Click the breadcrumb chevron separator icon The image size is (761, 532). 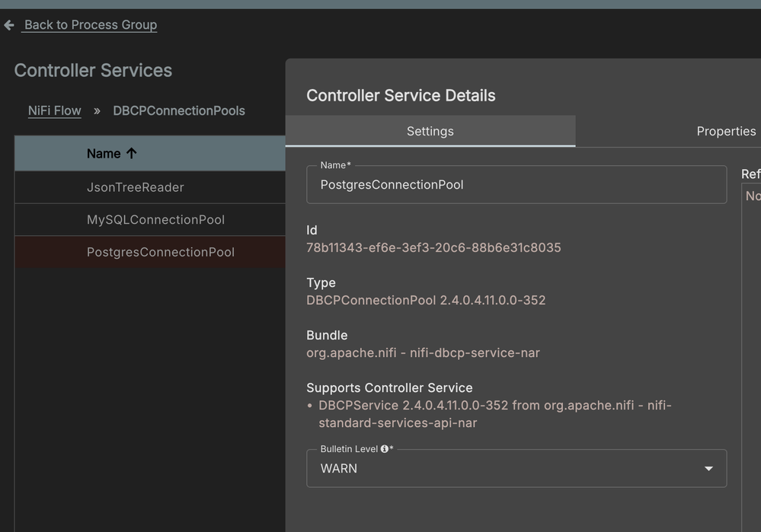[x=97, y=111]
